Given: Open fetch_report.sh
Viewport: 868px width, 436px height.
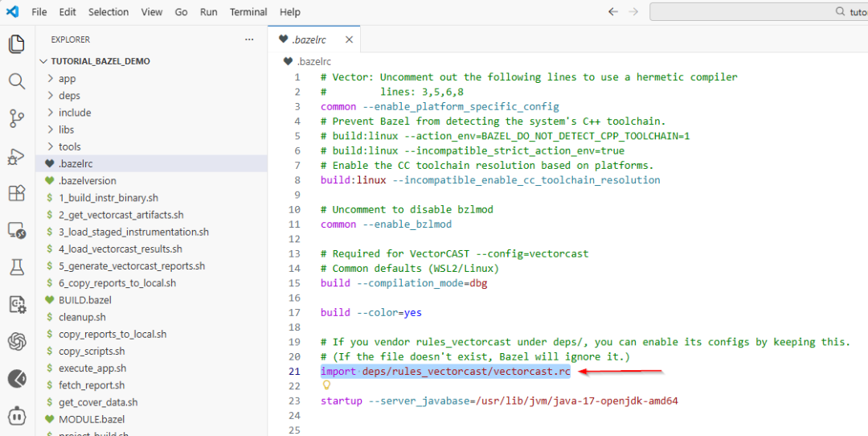Looking at the screenshot, I should pyautogui.click(x=151, y=385).
